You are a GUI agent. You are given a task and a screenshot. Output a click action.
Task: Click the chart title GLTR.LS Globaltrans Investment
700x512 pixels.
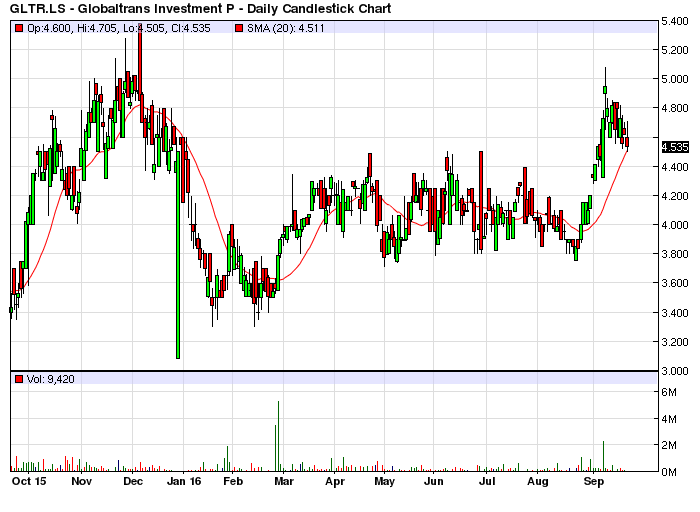[200, 8]
